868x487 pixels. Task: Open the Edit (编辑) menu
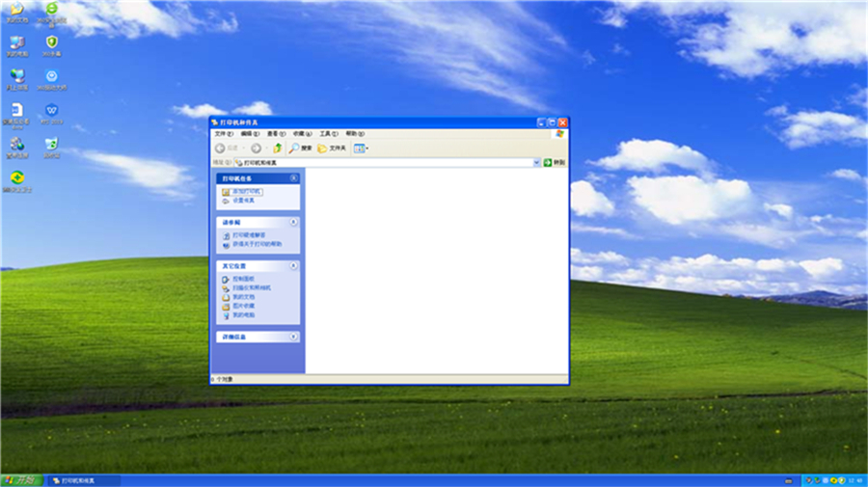point(250,134)
